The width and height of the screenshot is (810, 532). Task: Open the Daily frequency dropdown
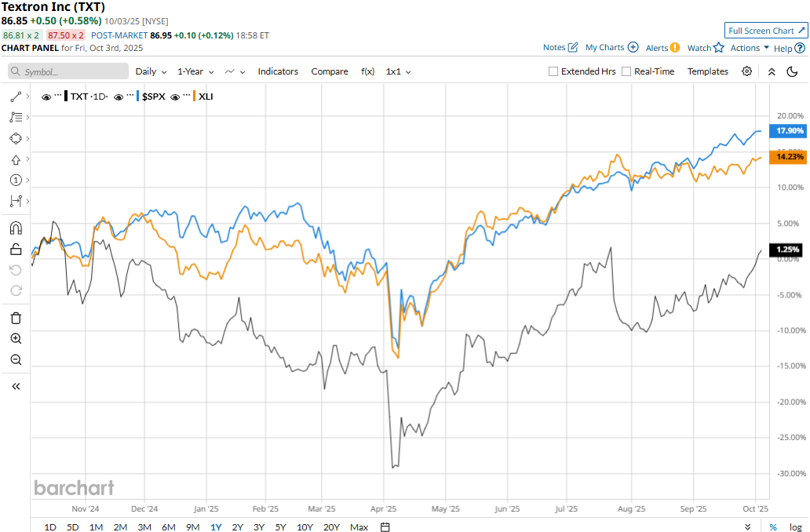click(x=151, y=71)
